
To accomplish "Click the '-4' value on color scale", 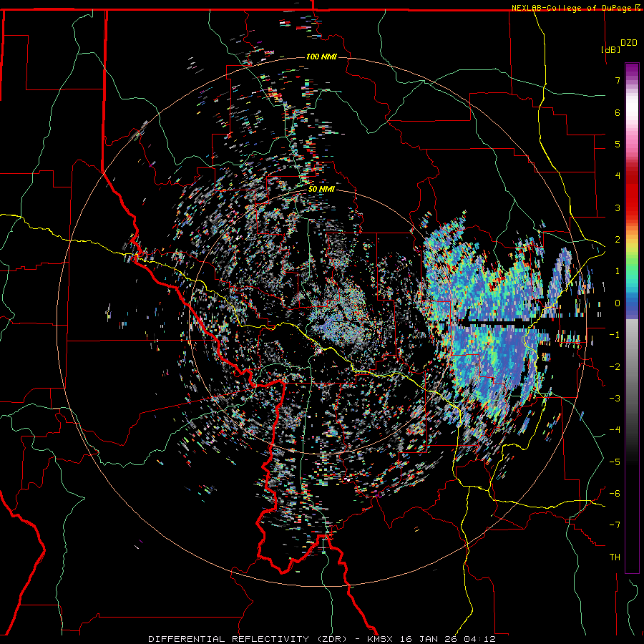I will 615,430.
